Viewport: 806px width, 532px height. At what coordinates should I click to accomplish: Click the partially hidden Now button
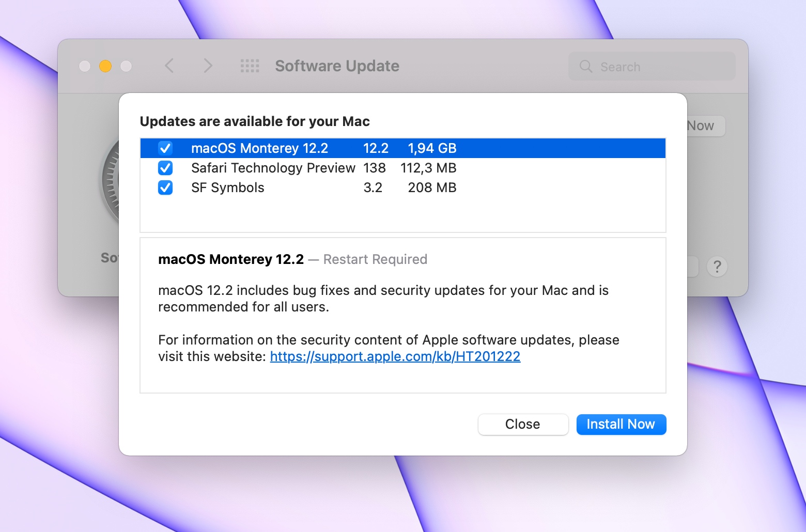pyautogui.click(x=706, y=126)
